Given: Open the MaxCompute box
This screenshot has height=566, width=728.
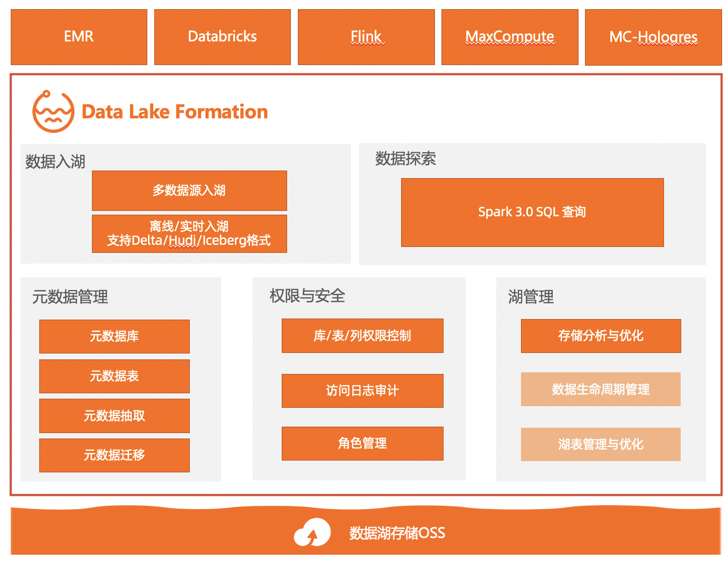Looking at the screenshot, I should click(510, 37).
